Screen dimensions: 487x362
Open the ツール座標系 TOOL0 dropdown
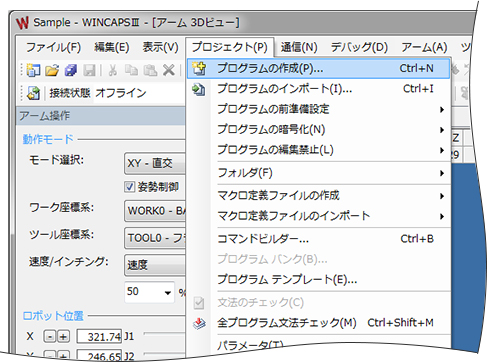click(155, 238)
